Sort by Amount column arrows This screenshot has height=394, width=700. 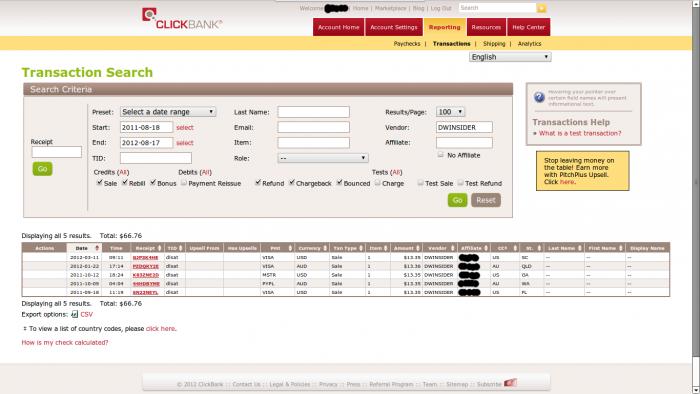click(x=418, y=248)
